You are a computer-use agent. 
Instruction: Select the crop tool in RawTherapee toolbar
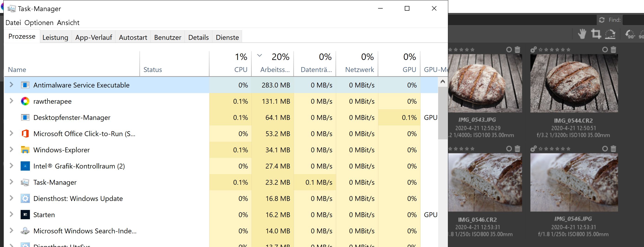tap(596, 34)
